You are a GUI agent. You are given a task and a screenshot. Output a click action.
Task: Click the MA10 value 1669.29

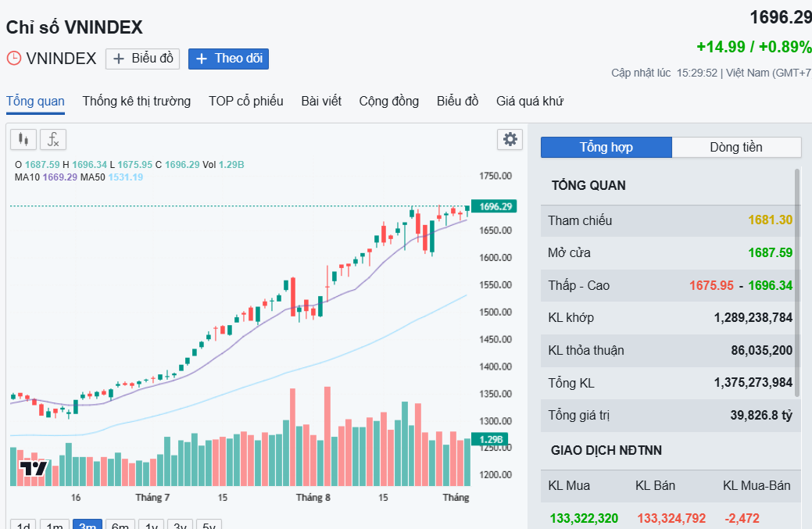60,177
